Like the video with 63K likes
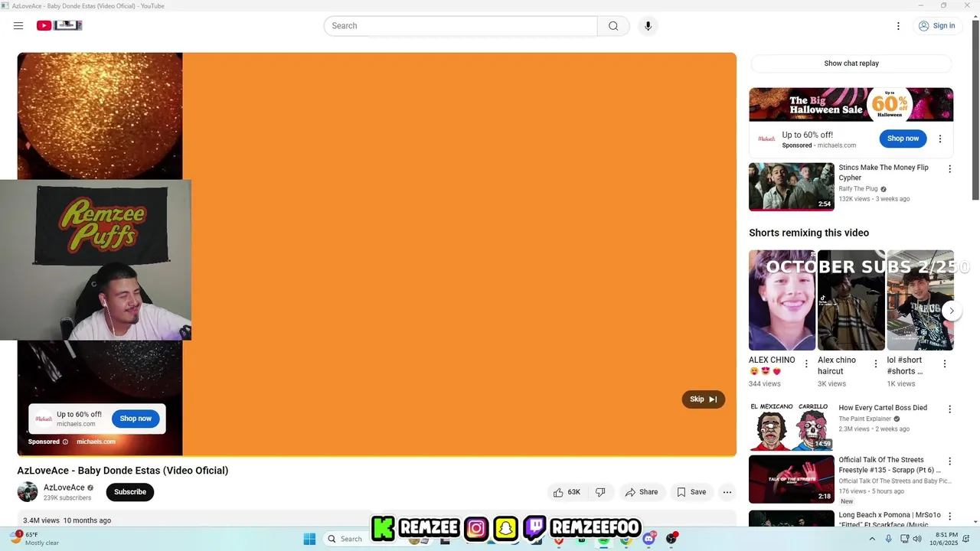This screenshot has height=551, width=980. (567, 492)
